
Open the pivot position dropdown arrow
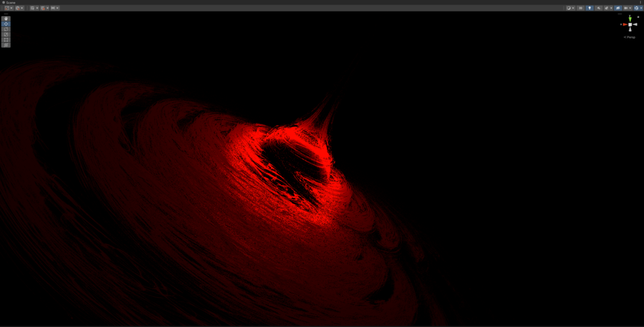[x=12, y=8]
